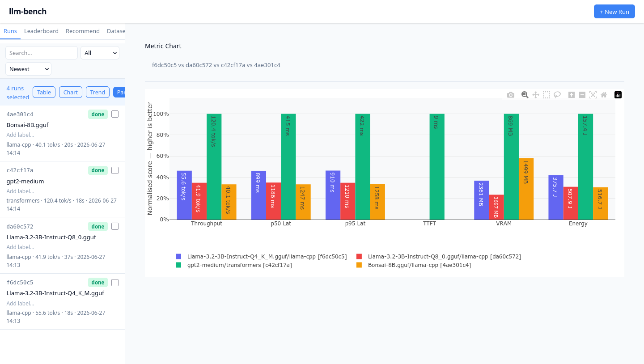
Task: Click the Autoscale icon in modebar
Action: (593, 95)
